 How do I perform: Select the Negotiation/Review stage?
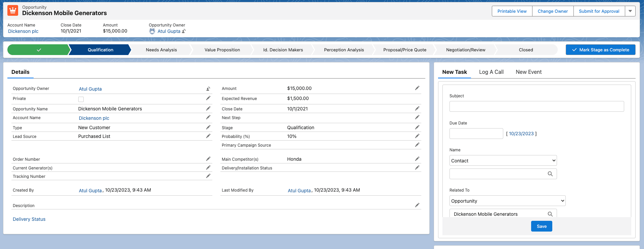[466, 50]
